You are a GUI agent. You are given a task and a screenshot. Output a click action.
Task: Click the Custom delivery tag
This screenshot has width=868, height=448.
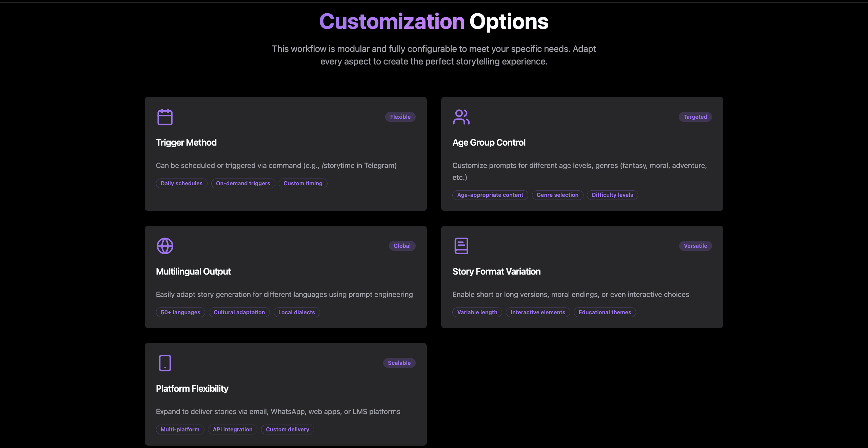(287, 429)
